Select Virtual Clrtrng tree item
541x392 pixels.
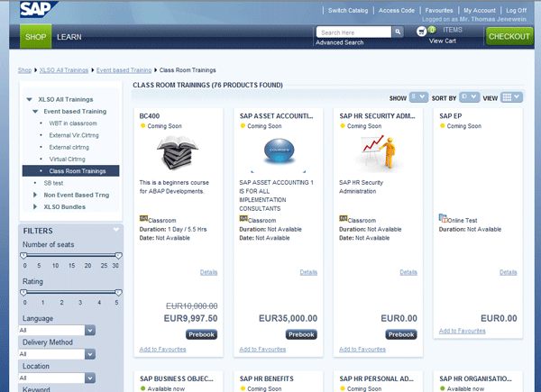[x=67, y=160]
